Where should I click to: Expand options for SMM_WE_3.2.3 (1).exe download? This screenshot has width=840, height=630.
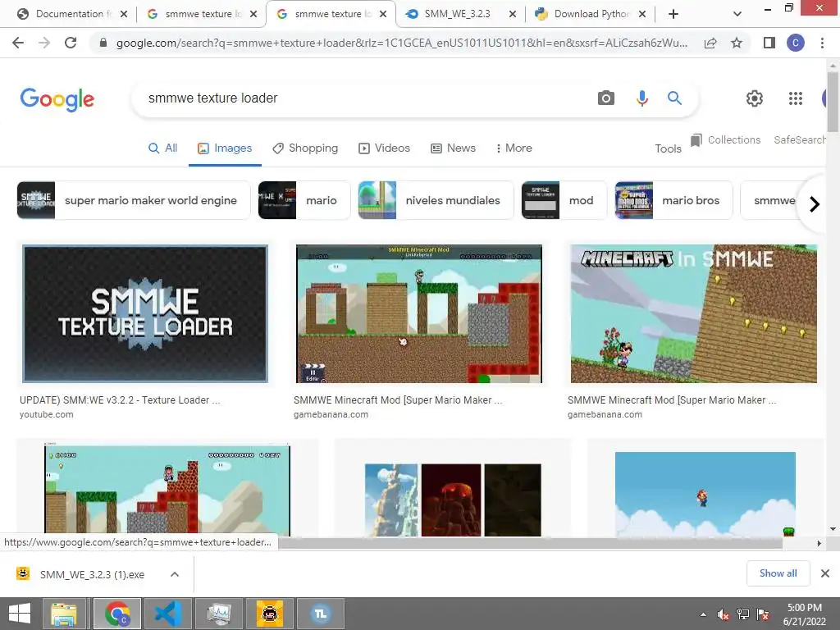pyautogui.click(x=175, y=574)
